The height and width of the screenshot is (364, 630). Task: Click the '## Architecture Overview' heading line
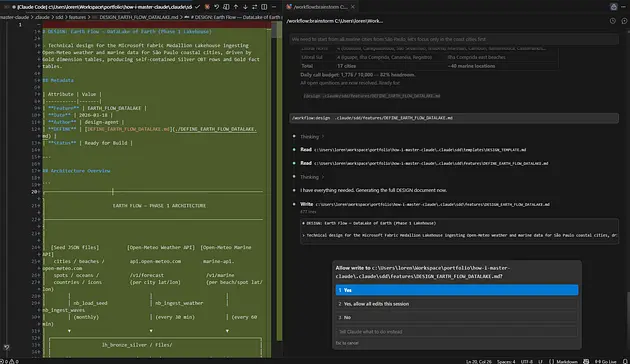tap(76, 171)
